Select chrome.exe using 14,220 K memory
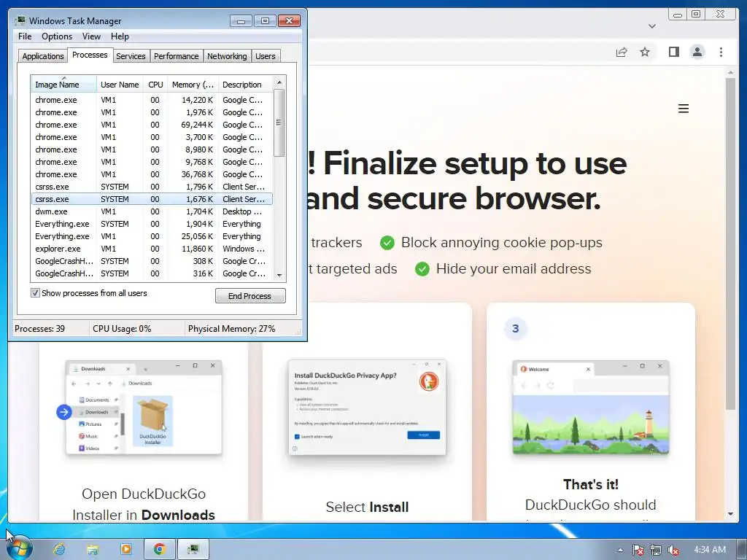This screenshot has height=560, width=747. coord(152,100)
